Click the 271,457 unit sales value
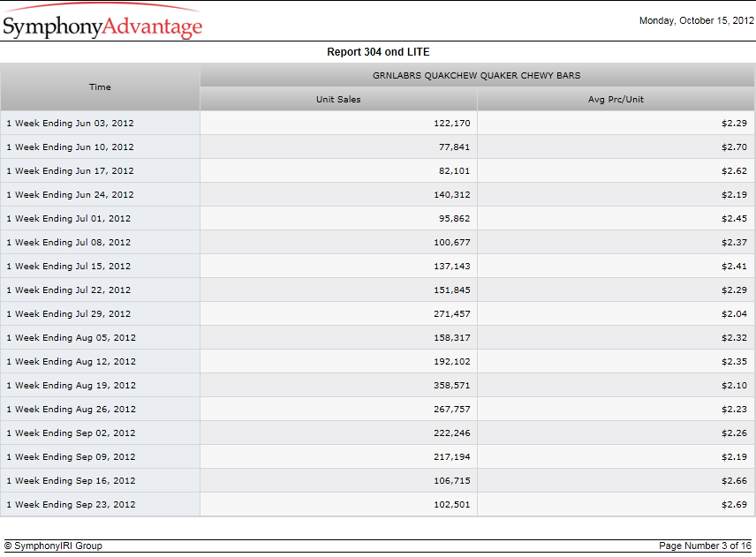756x557 pixels. click(452, 313)
